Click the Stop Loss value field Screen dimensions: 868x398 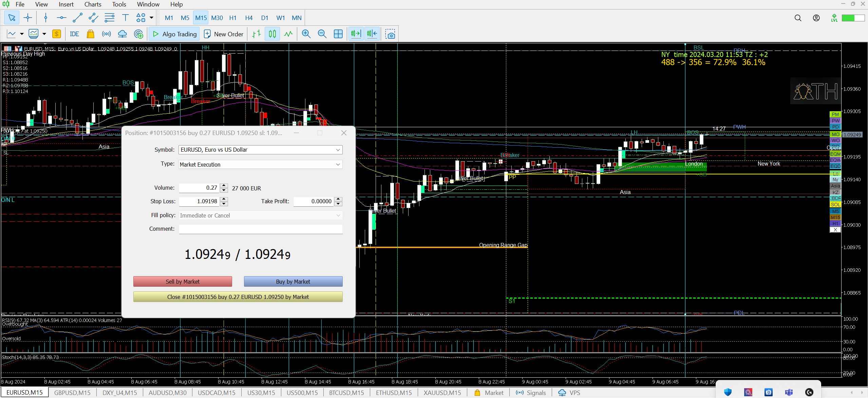coord(199,201)
